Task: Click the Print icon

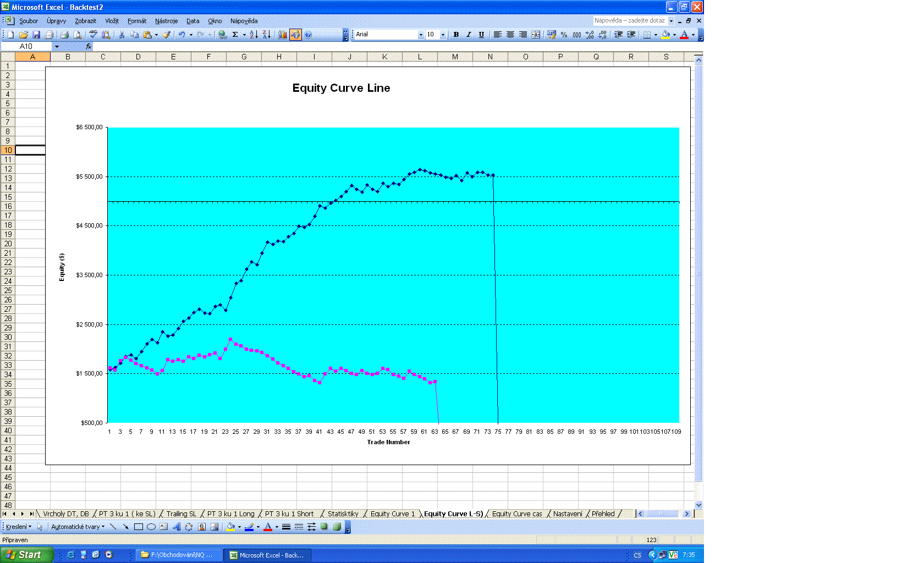Action: [64, 35]
